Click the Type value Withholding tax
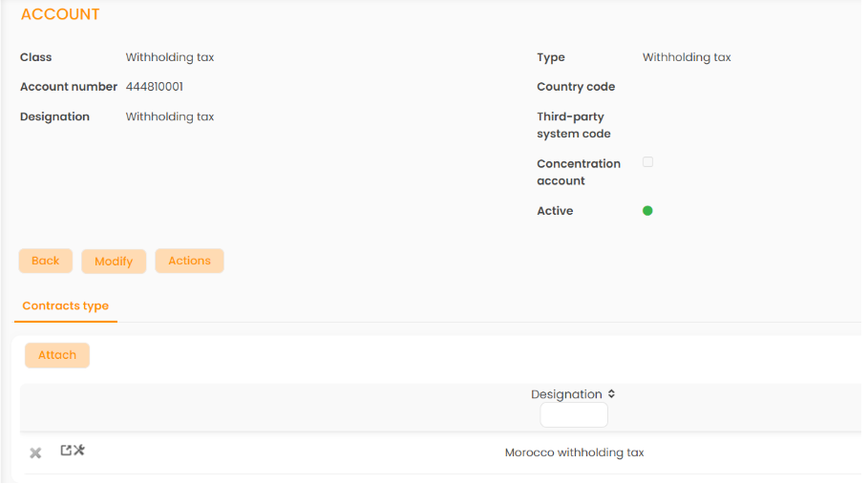Viewport: 868px width, 484px height. [x=687, y=57]
